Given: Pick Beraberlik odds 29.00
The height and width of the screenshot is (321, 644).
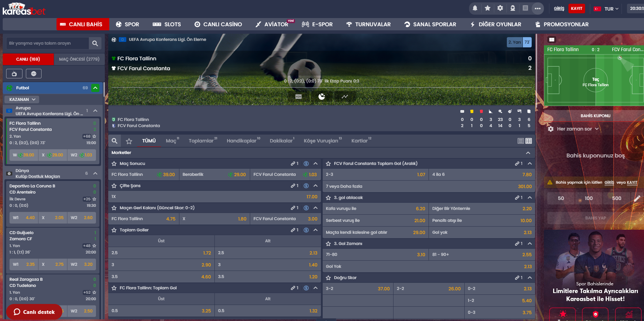Looking at the screenshot, I should click(x=214, y=174).
